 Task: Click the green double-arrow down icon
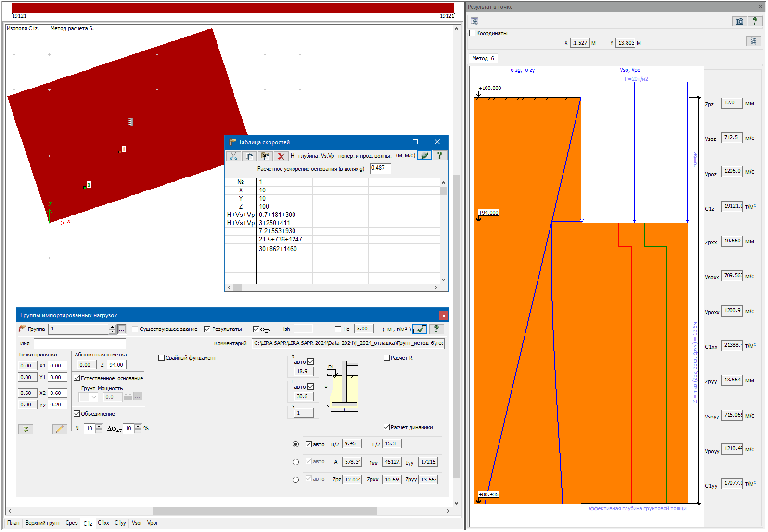click(26, 429)
